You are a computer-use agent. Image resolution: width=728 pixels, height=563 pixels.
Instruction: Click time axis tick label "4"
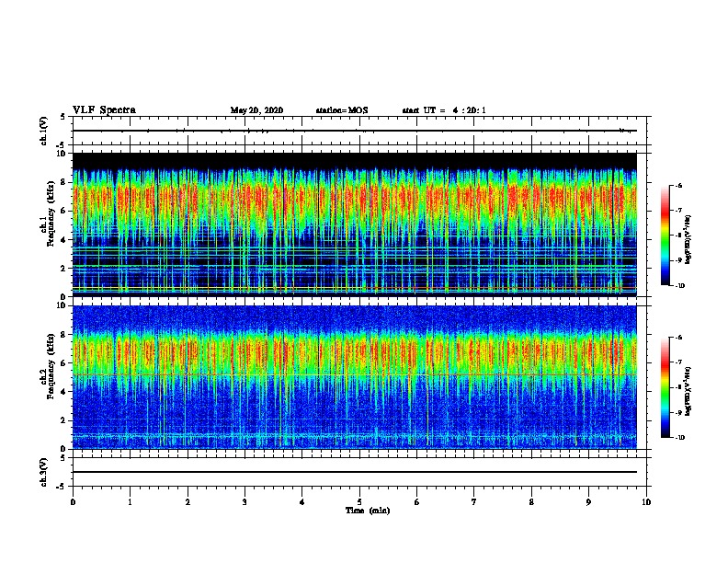(x=302, y=502)
